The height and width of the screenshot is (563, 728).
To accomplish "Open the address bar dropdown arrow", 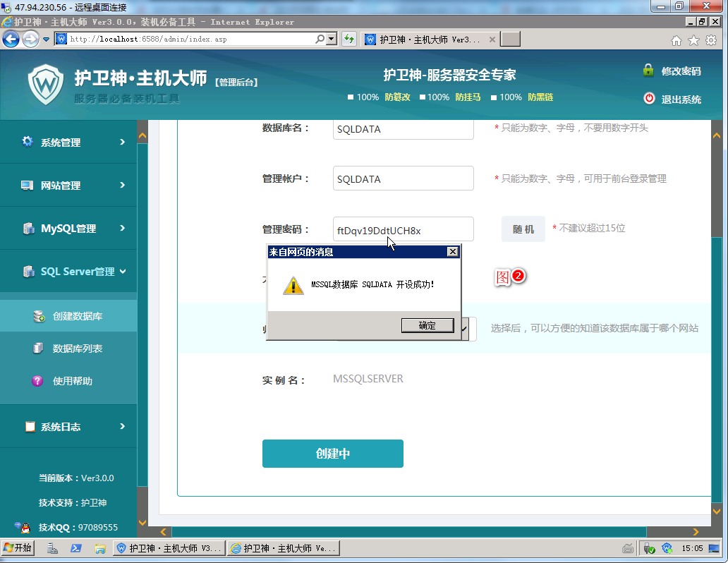I will [332, 40].
